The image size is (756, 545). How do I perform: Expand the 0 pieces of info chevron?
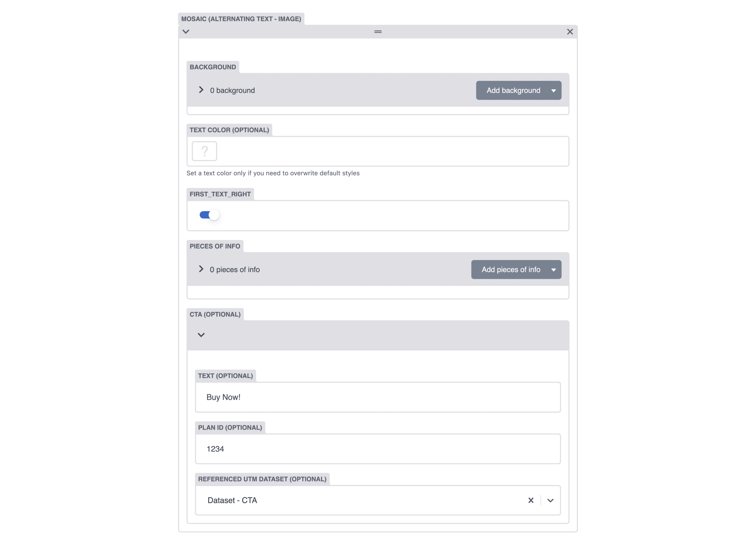[x=201, y=269]
